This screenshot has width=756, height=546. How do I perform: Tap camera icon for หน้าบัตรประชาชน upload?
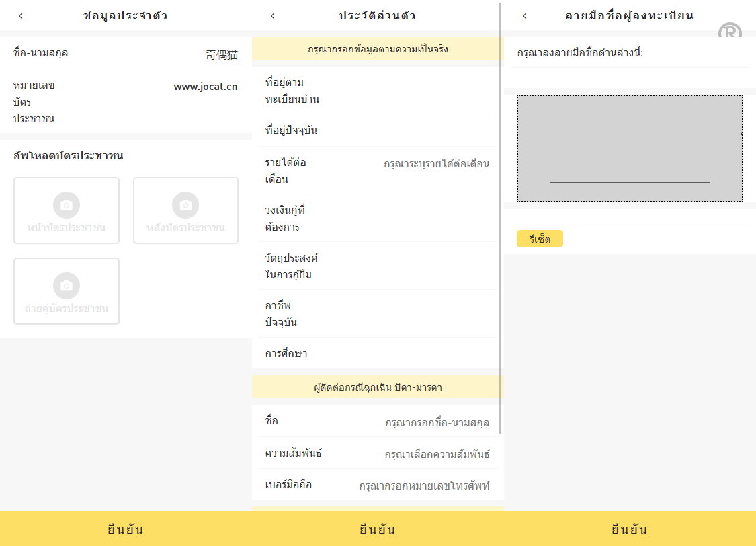click(x=67, y=205)
